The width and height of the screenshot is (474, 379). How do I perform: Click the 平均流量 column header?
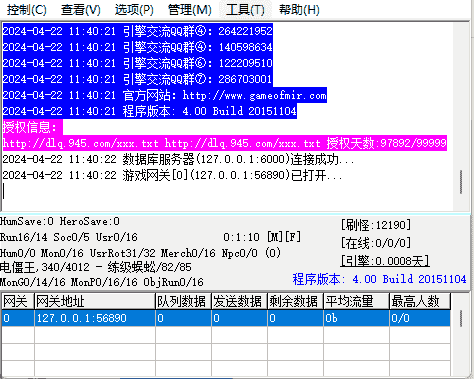(356, 301)
